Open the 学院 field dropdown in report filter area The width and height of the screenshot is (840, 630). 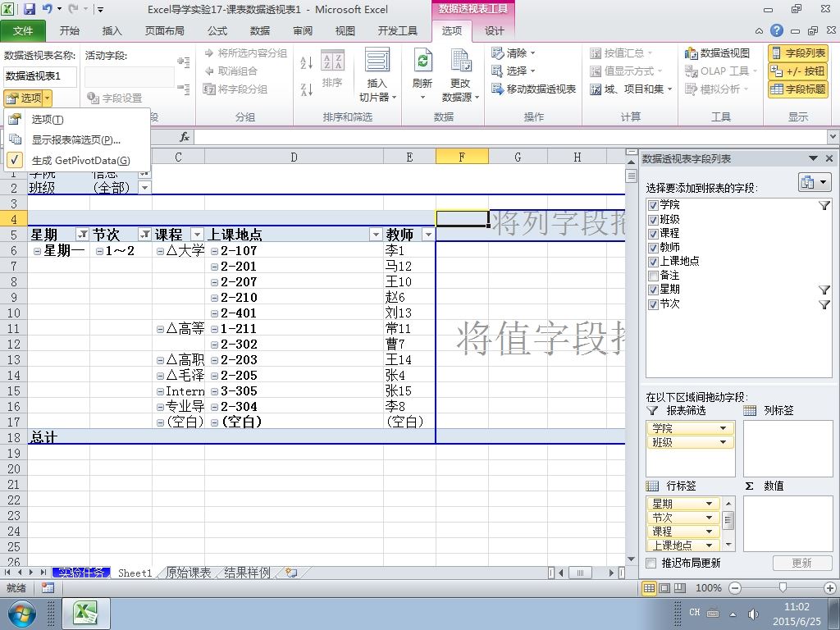(x=723, y=428)
